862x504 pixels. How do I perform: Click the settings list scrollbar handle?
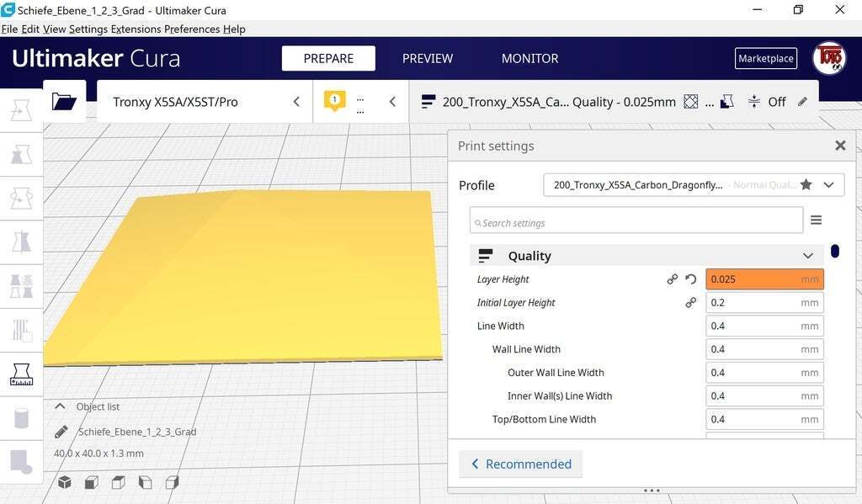pyautogui.click(x=834, y=252)
